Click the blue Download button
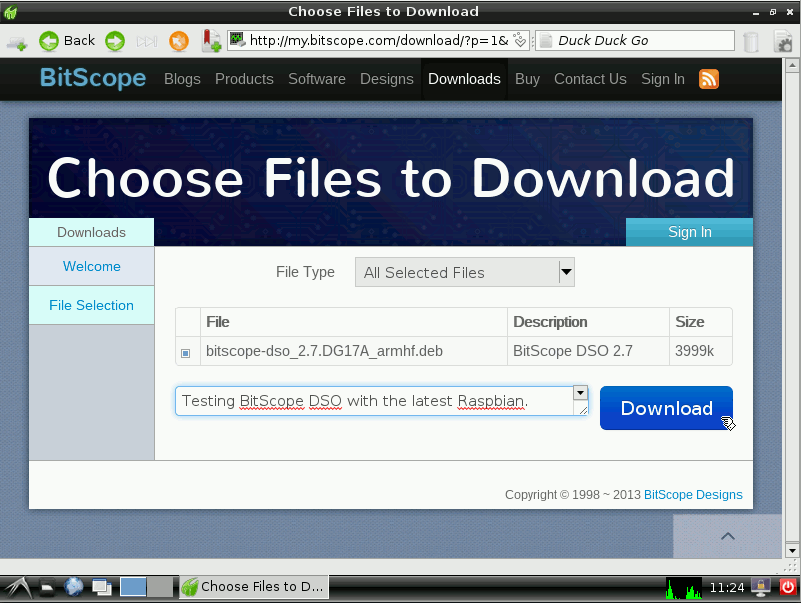Image resolution: width=801 pixels, height=603 pixels. click(666, 408)
